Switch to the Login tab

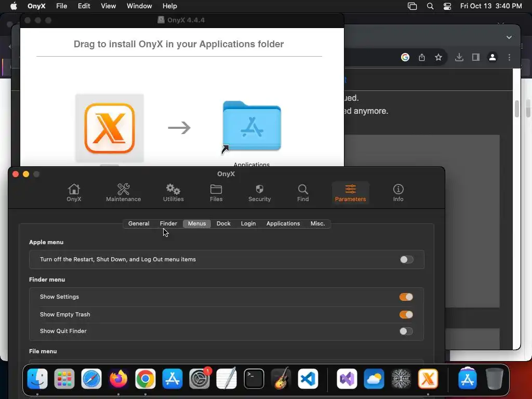(x=248, y=223)
